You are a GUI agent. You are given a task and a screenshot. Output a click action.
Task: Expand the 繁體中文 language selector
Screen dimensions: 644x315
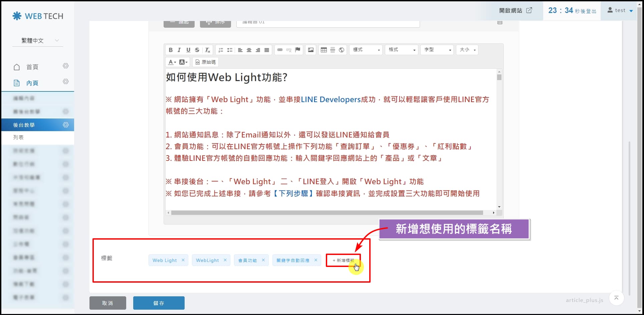(38, 41)
